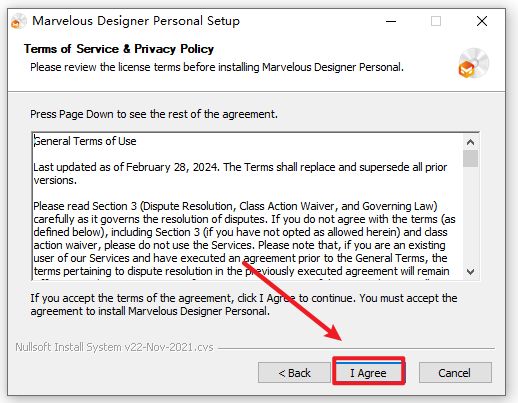This screenshot has width=518, height=403.
Task: Go to previous step with Back button
Action: click(294, 372)
